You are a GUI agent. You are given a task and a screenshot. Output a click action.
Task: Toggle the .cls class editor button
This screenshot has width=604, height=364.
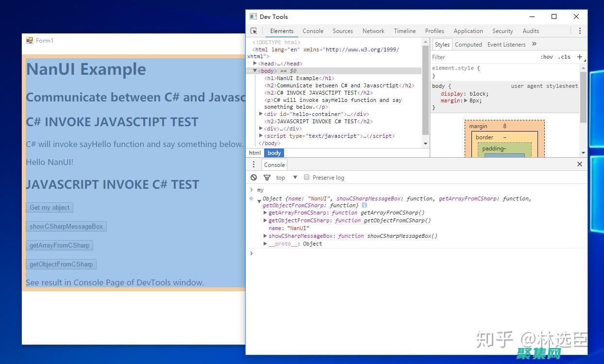(x=564, y=57)
